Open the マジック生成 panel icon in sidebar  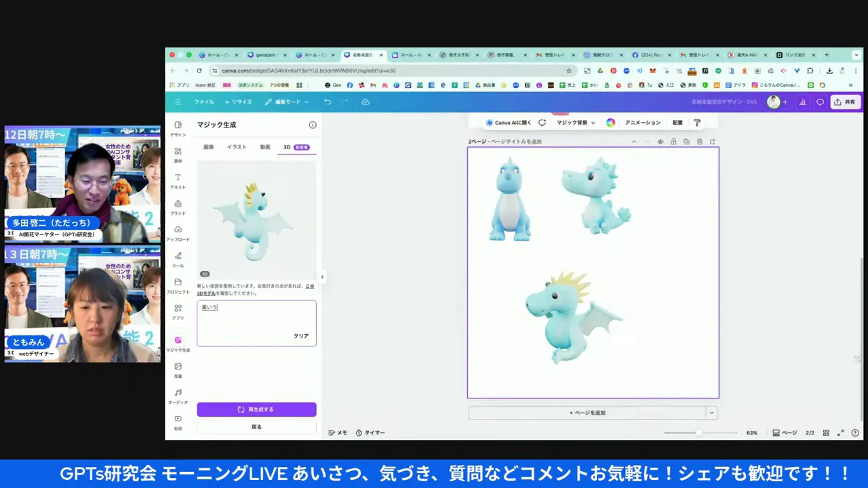point(178,344)
